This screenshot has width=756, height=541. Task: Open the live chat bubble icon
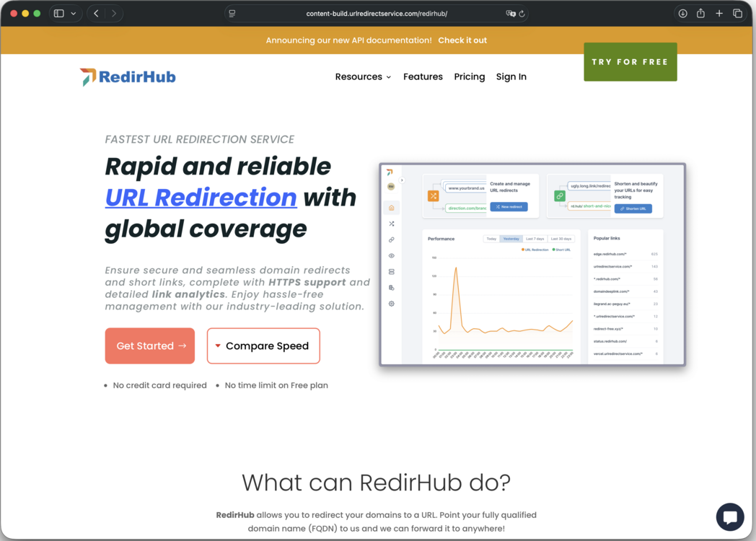[730, 517]
